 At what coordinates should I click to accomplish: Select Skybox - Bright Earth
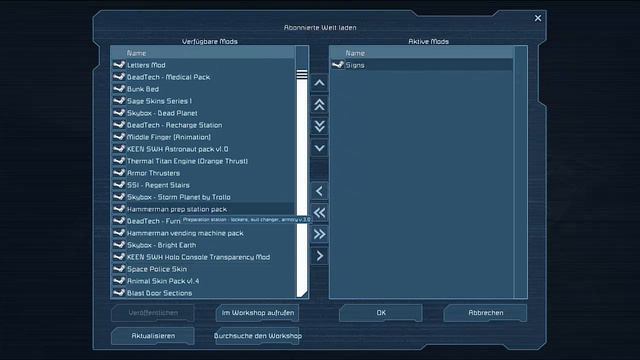(203, 245)
